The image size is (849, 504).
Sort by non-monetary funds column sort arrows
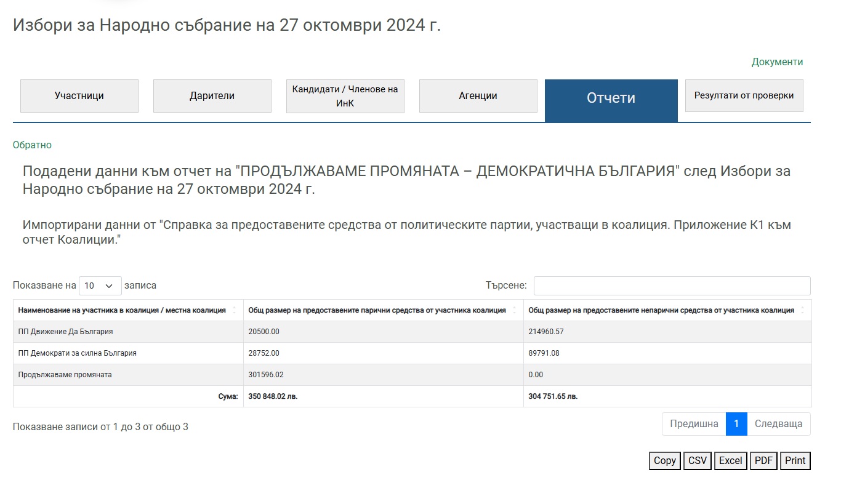[x=802, y=310]
